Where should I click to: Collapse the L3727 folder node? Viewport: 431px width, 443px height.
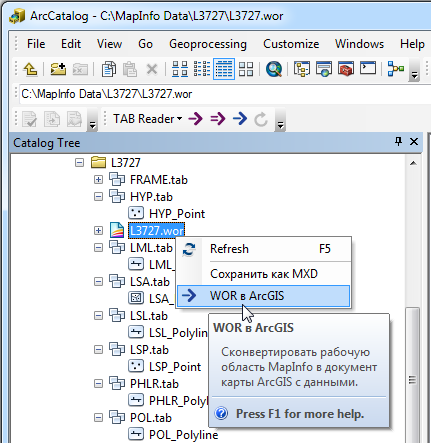click(79, 163)
